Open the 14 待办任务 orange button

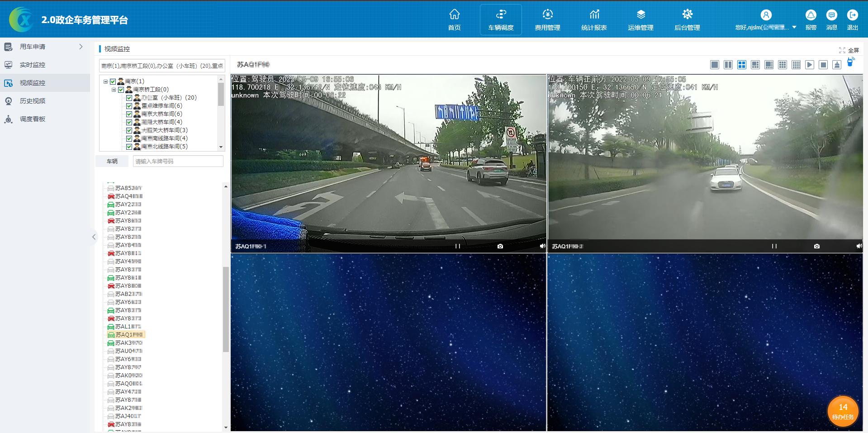pos(843,411)
